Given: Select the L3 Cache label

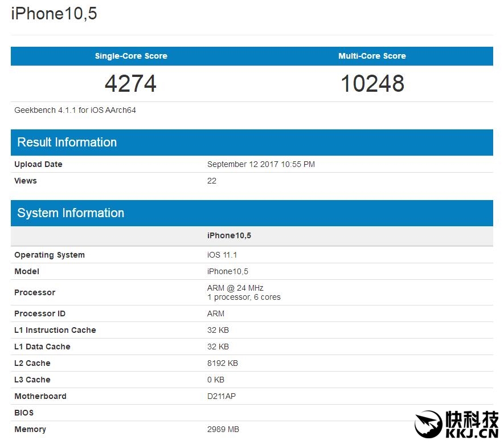Looking at the screenshot, I should click(x=32, y=380).
